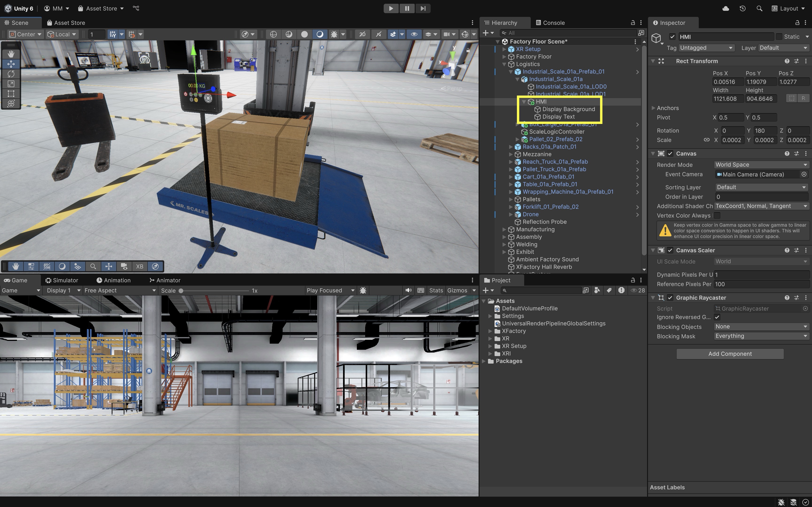Disable Ignore Reversed Graphics checkbox

tap(717, 317)
